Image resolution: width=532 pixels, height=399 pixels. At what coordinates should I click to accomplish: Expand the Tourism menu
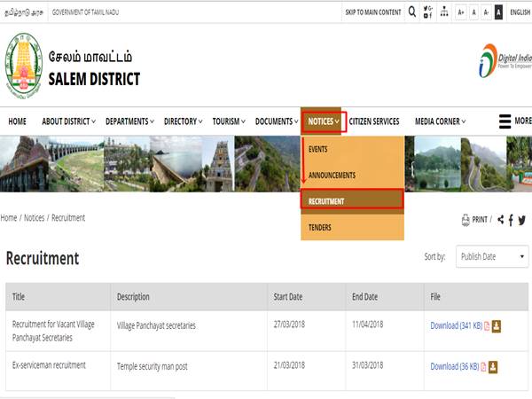(x=229, y=121)
